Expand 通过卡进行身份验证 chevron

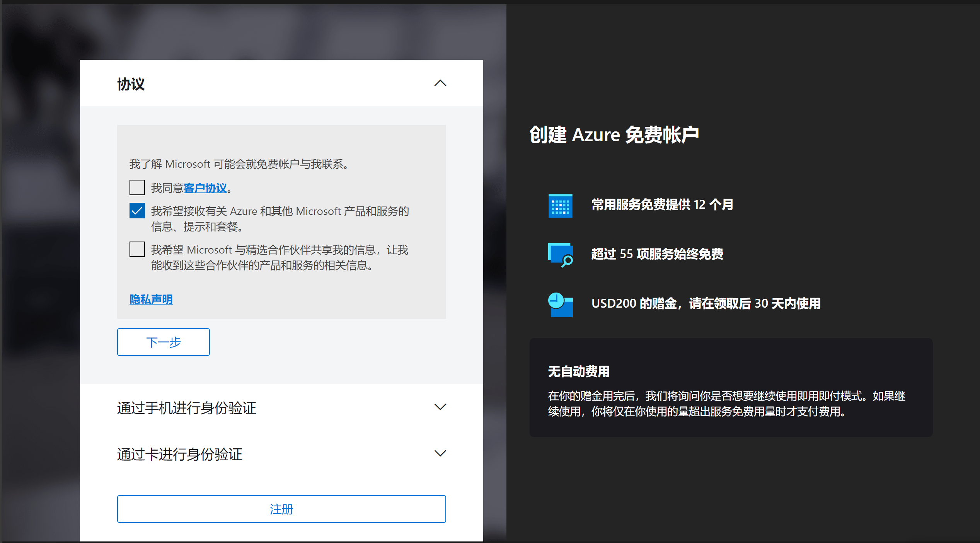440,453
